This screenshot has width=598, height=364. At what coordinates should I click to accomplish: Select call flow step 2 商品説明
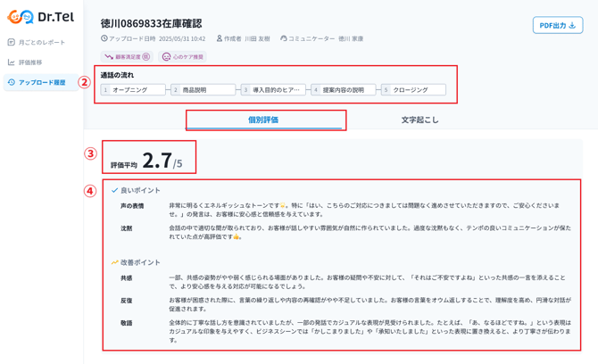point(203,90)
